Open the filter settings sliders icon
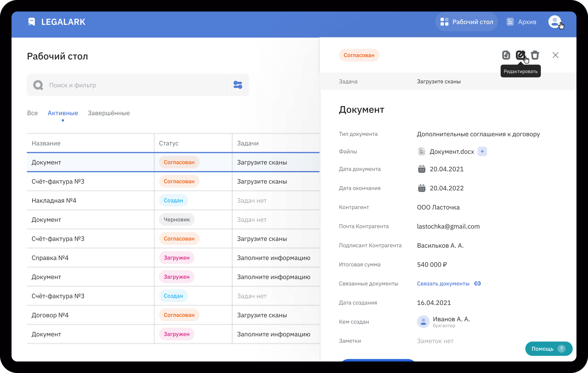 click(238, 85)
